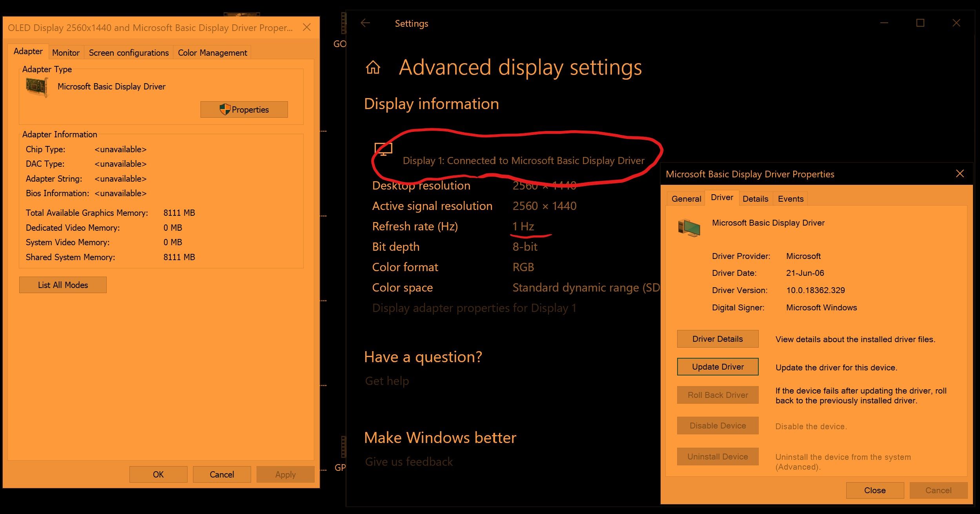Open Driver Details
The height and width of the screenshot is (514, 980).
pyautogui.click(x=718, y=339)
